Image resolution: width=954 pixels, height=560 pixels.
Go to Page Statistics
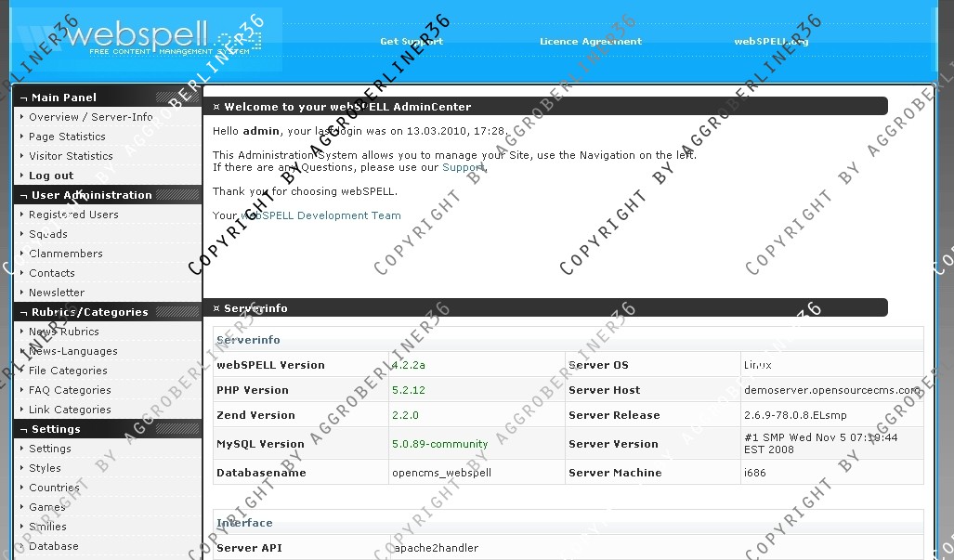pos(67,137)
